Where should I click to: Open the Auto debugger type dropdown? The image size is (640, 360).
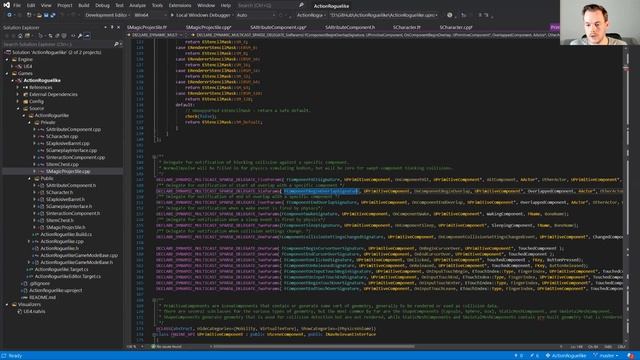click(x=256, y=15)
